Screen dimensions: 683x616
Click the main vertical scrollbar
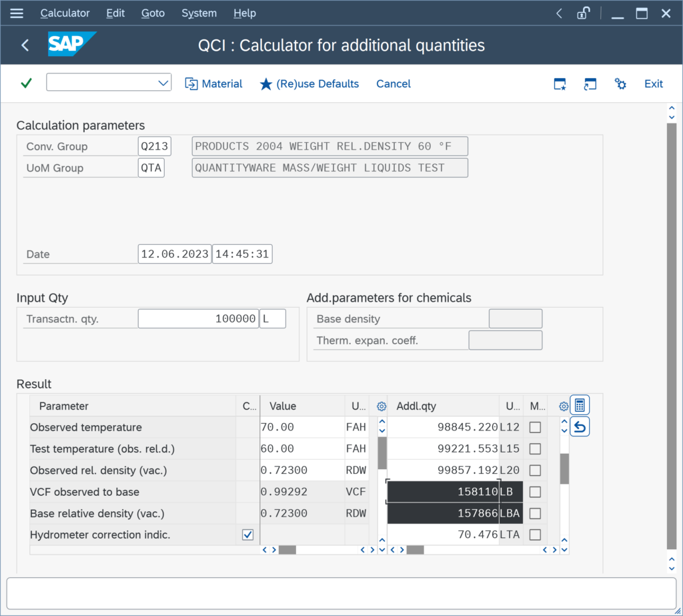pyautogui.click(x=671, y=336)
